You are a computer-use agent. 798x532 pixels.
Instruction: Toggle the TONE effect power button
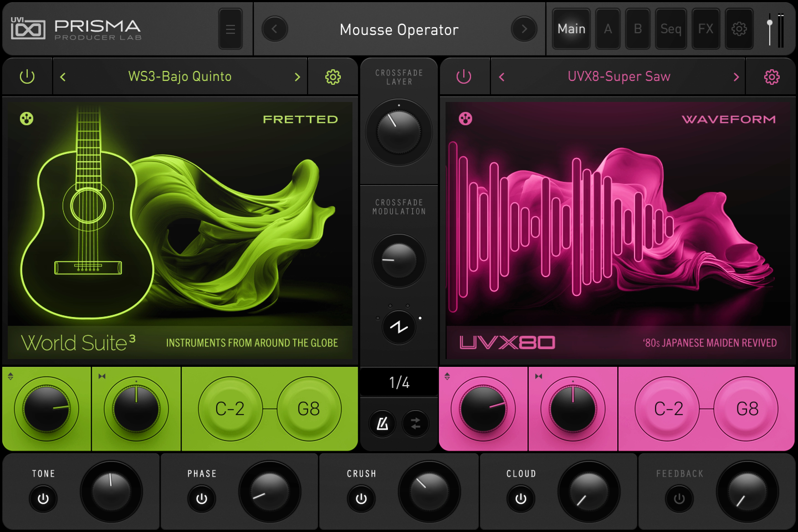(43, 499)
